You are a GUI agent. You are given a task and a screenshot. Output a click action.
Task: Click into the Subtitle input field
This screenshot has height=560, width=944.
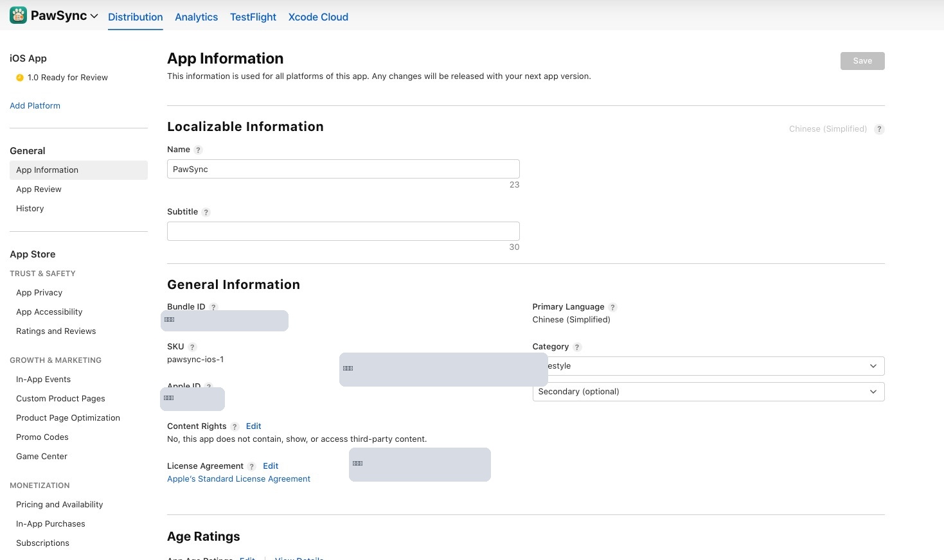pyautogui.click(x=343, y=231)
